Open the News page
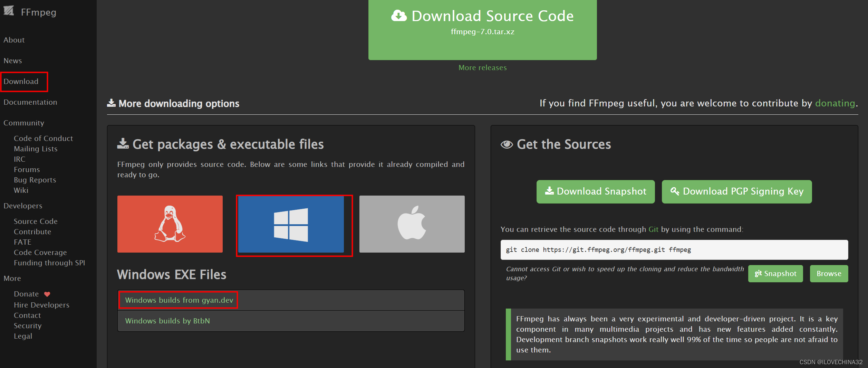 point(13,61)
